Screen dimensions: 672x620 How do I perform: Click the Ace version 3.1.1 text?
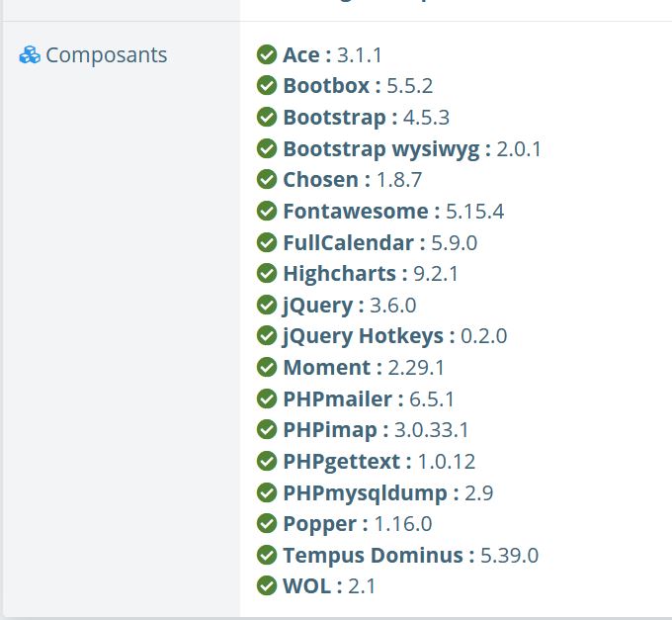(332, 55)
